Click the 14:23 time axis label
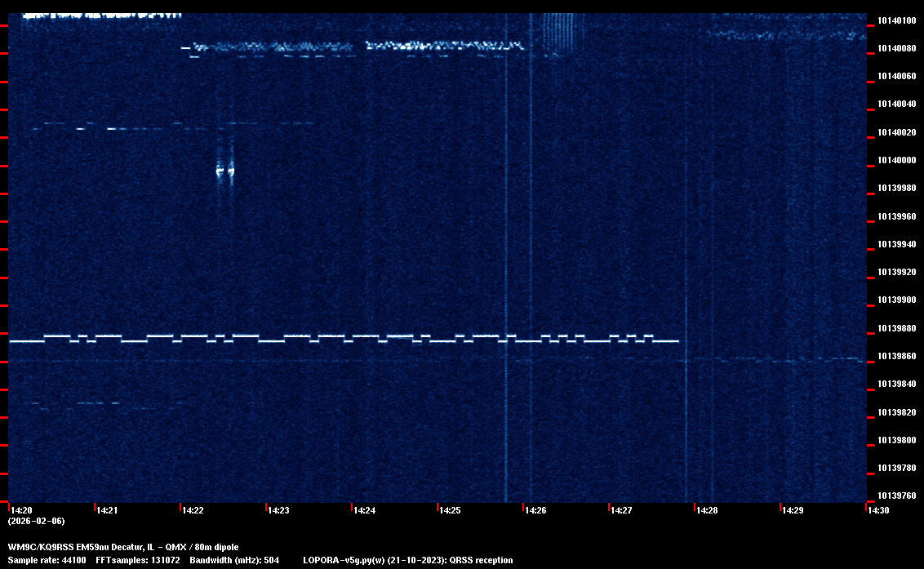The image size is (924, 569). tap(278, 510)
